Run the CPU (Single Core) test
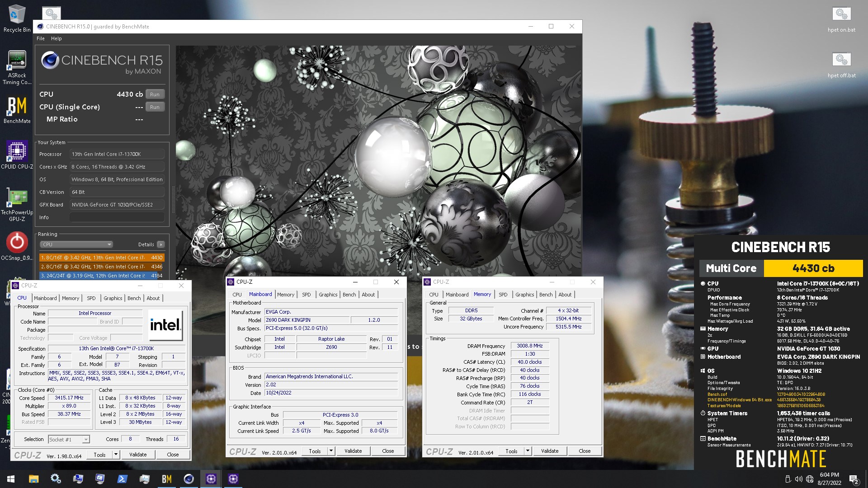Image resolution: width=868 pixels, height=488 pixels. (x=155, y=107)
